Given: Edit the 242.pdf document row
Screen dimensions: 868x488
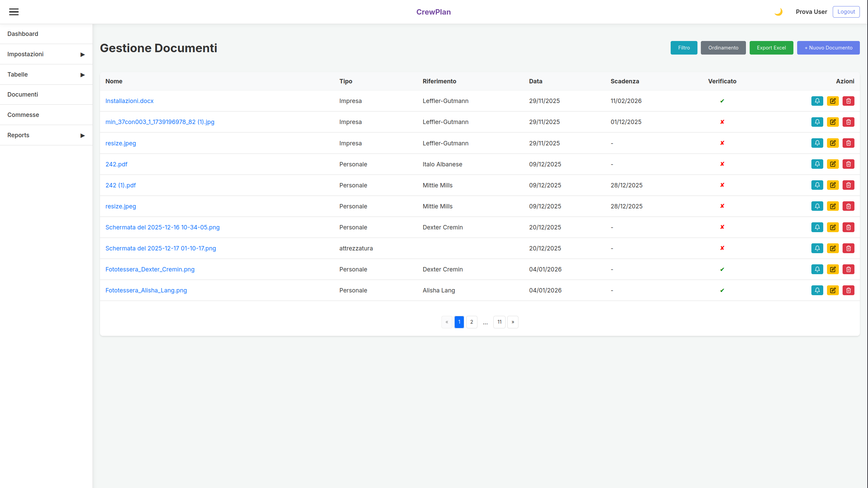Looking at the screenshot, I should [833, 164].
